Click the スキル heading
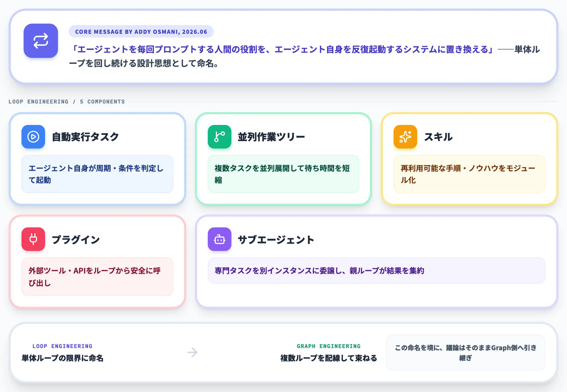The height and width of the screenshot is (392, 567). pyautogui.click(x=438, y=137)
